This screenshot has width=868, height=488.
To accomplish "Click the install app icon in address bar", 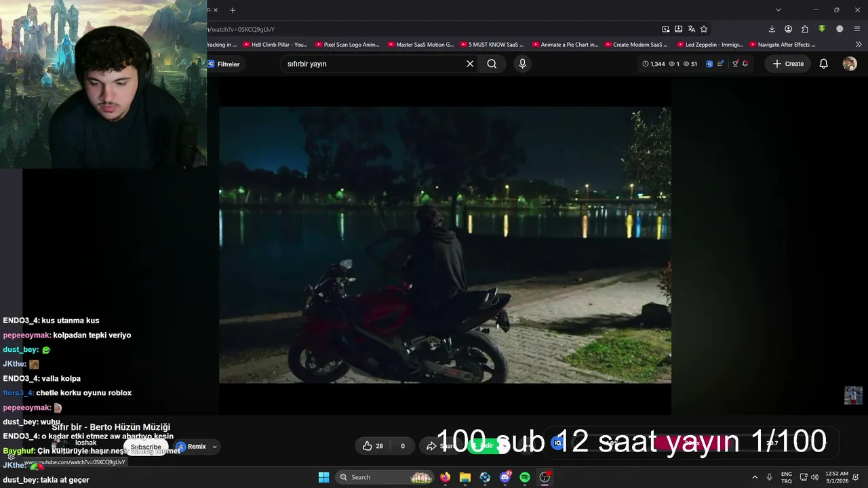I will click(x=678, y=29).
